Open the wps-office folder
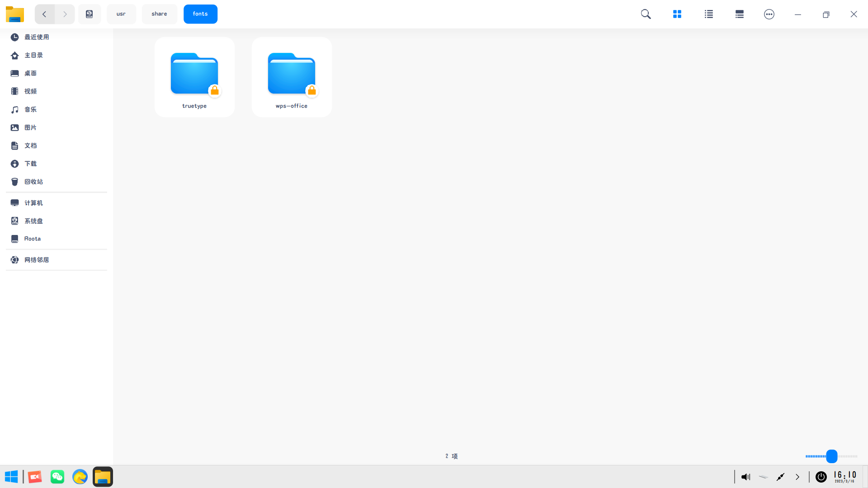Screen dimensions: 868x488 point(292,77)
